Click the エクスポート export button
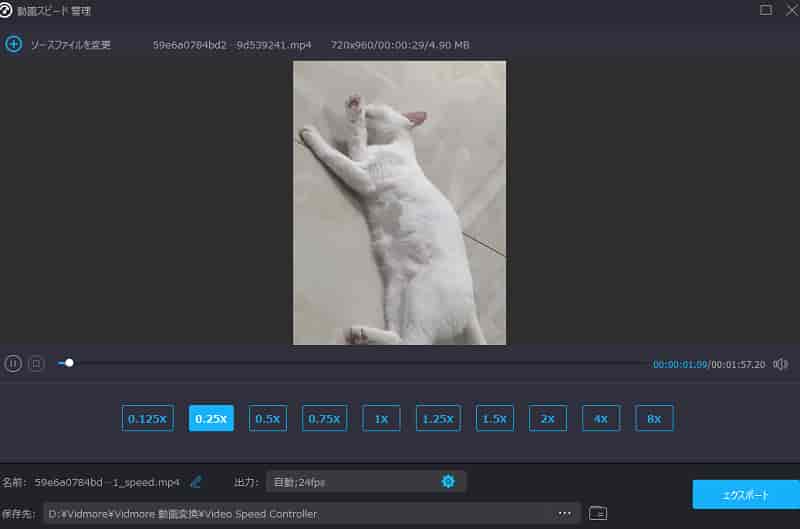Image resolution: width=800 pixels, height=529 pixels. click(x=746, y=494)
